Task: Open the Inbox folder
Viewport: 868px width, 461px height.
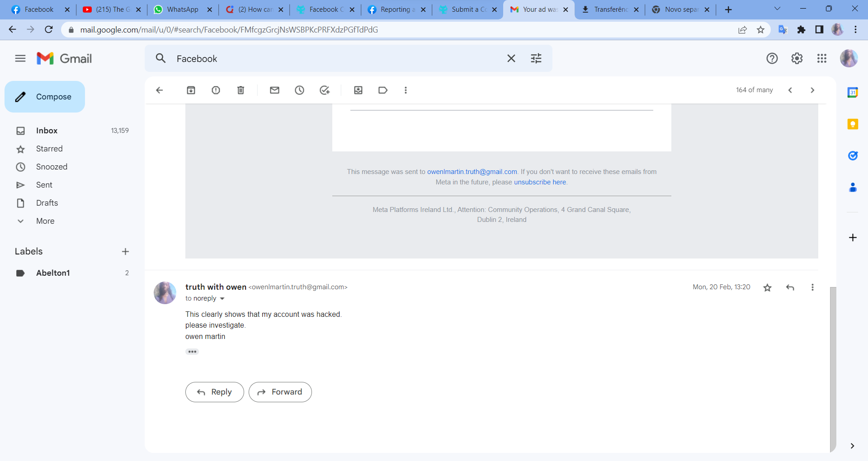Action: pyautogui.click(x=47, y=131)
